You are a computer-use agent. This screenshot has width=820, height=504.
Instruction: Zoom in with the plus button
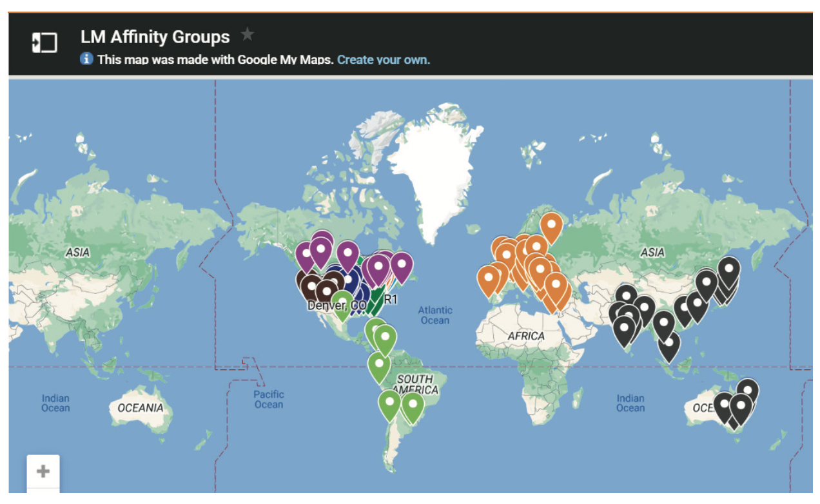(43, 471)
